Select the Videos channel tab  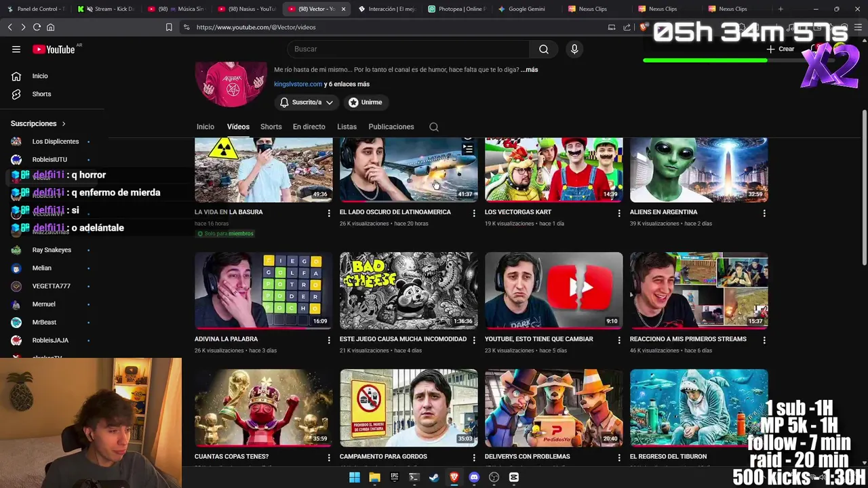[x=238, y=127]
